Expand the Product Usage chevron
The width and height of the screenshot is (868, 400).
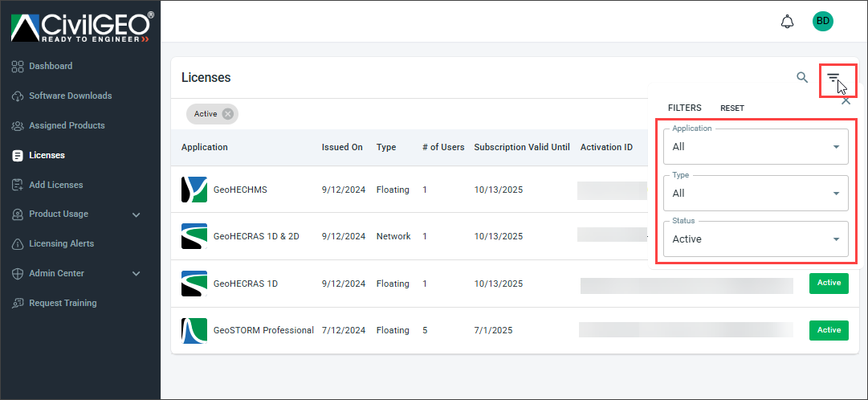[x=137, y=214]
